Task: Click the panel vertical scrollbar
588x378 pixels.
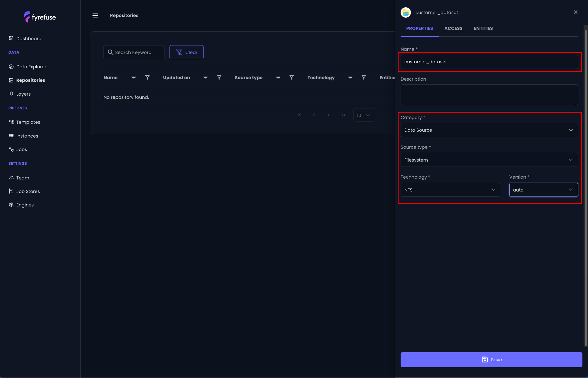Action: click(x=586, y=188)
